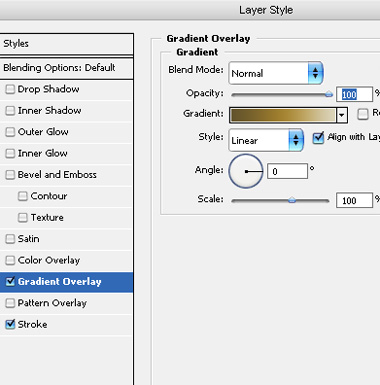
Task: Click the Angle value field
Action: click(287, 171)
